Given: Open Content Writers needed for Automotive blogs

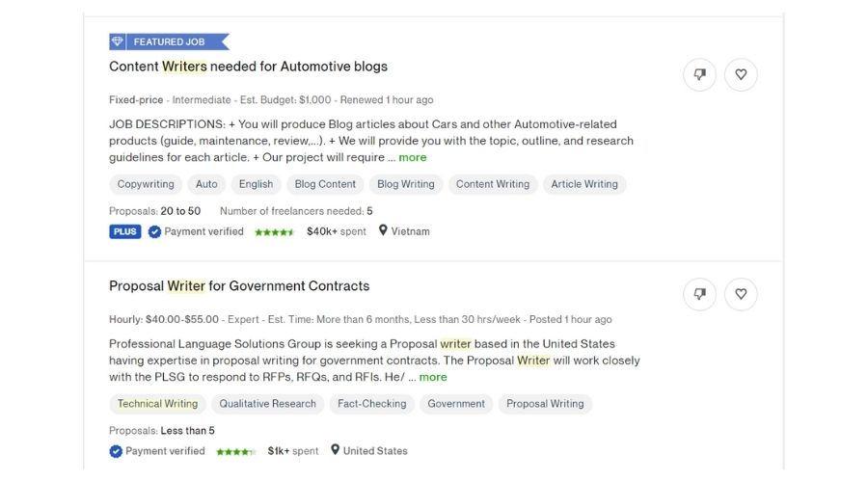Looking at the screenshot, I should [x=248, y=67].
